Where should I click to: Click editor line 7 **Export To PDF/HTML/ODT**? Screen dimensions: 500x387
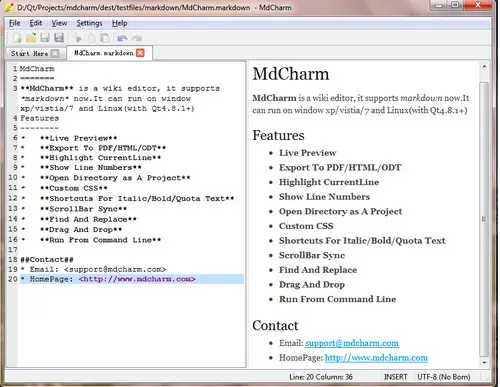(x=103, y=148)
